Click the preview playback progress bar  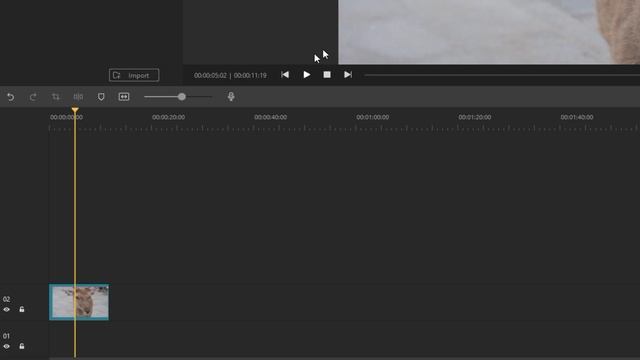502,75
